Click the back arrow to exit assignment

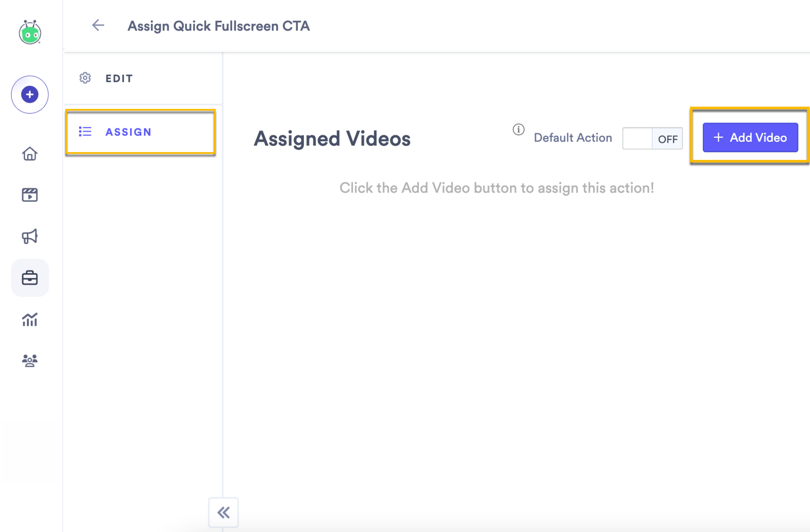coord(98,25)
